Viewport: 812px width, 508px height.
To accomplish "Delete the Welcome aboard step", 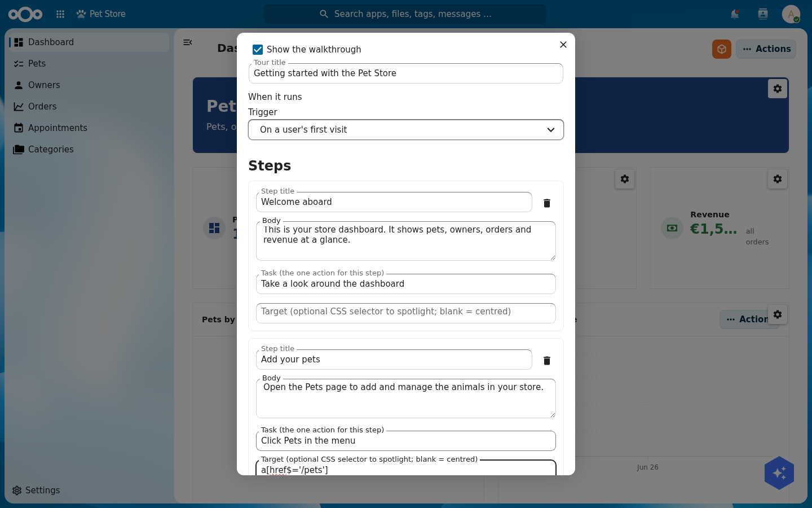I will tap(547, 203).
